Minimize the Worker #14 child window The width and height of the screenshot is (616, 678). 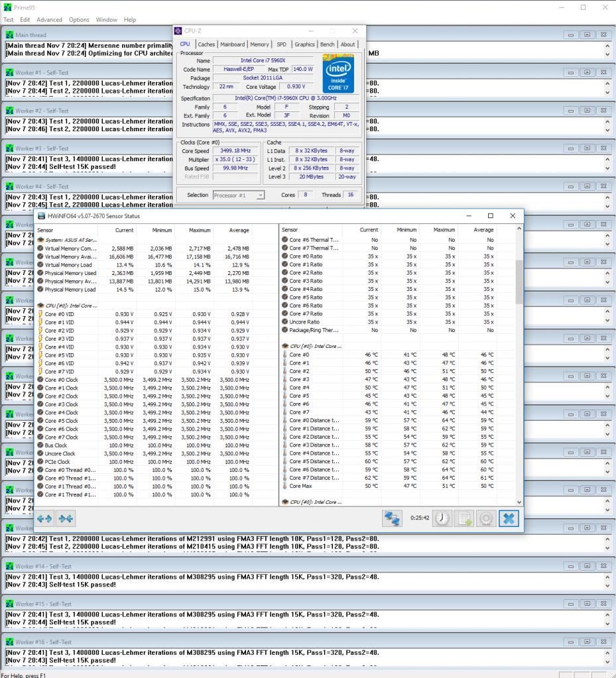click(x=571, y=566)
